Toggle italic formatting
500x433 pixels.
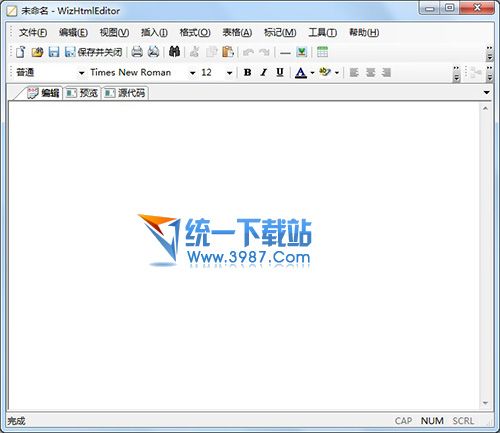(x=264, y=72)
